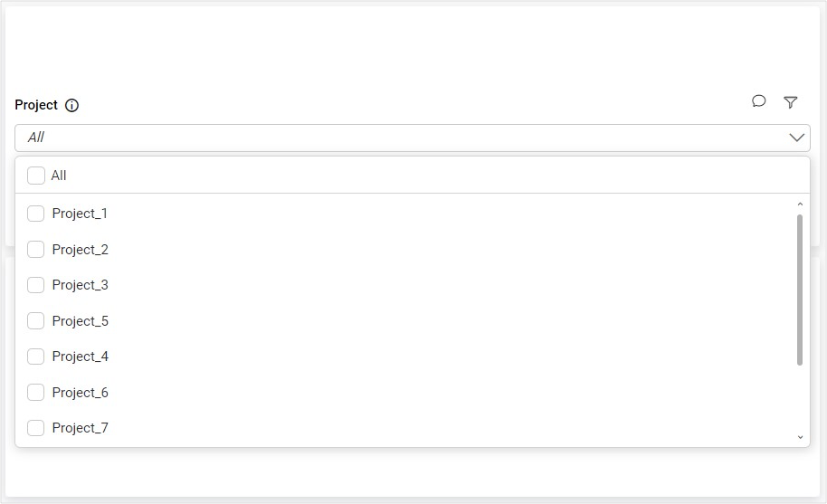Click the Project field label
This screenshot has height=504, width=827.
36,105
